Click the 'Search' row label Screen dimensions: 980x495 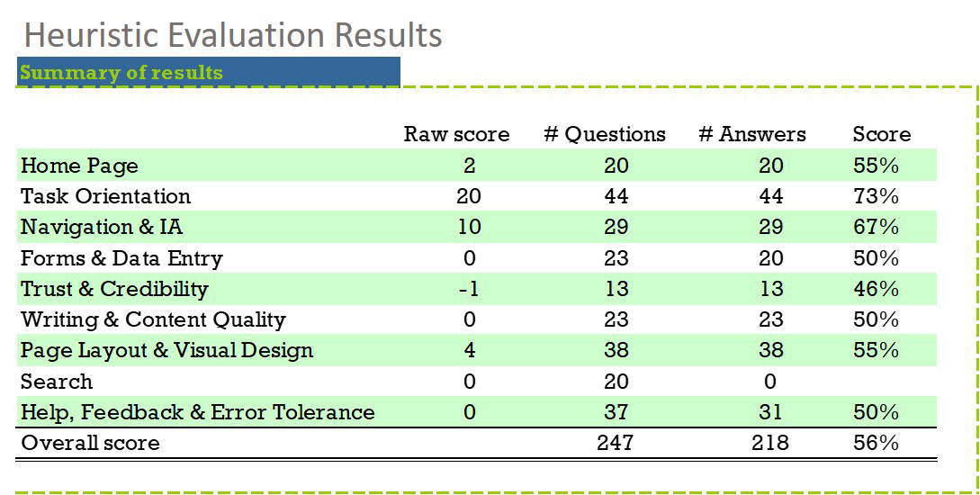[x=57, y=382]
